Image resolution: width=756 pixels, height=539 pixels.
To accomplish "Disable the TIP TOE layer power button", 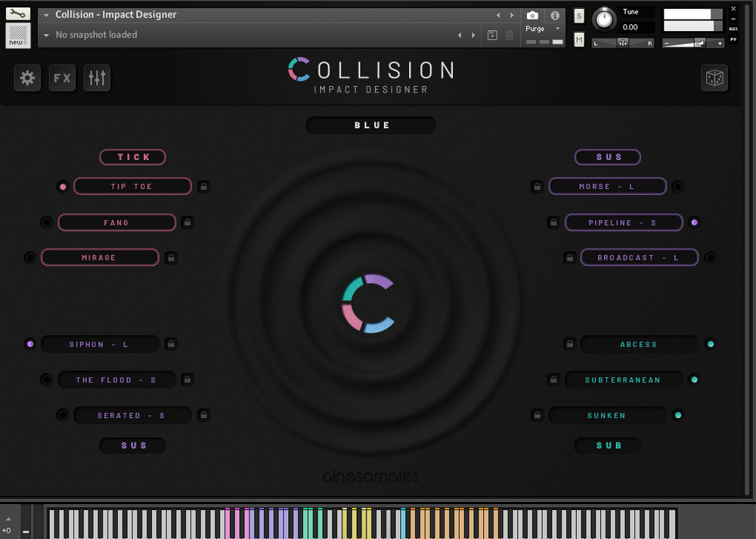I will pos(63,187).
